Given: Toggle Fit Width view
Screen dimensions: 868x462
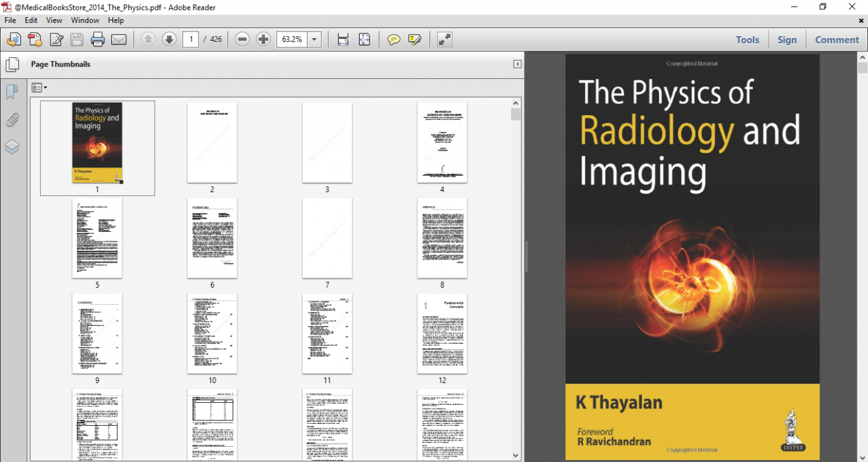Looking at the screenshot, I should point(343,39).
